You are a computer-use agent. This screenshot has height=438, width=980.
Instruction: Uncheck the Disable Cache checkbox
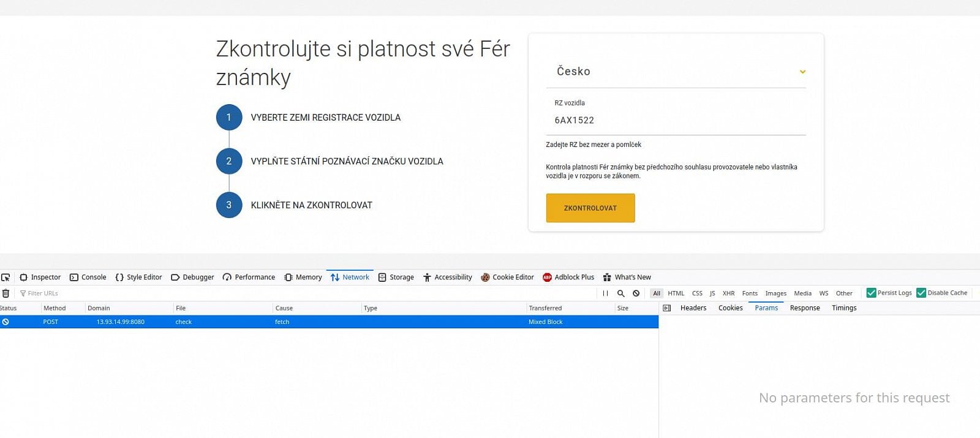click(921, 293)
